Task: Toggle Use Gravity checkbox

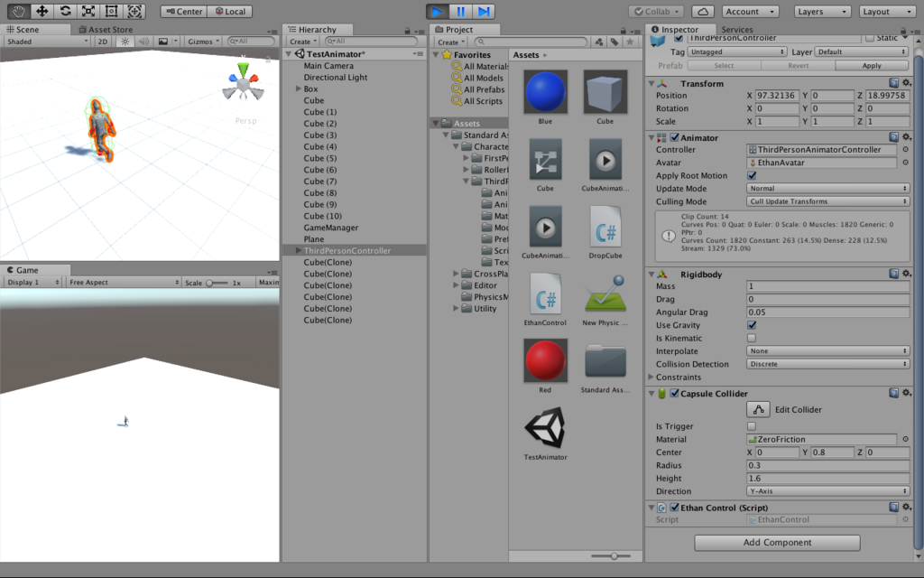Action: click(x=752, y=325)
